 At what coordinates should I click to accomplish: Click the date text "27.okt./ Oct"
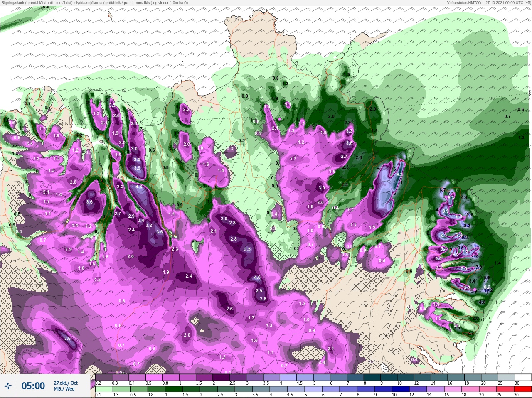66,383
